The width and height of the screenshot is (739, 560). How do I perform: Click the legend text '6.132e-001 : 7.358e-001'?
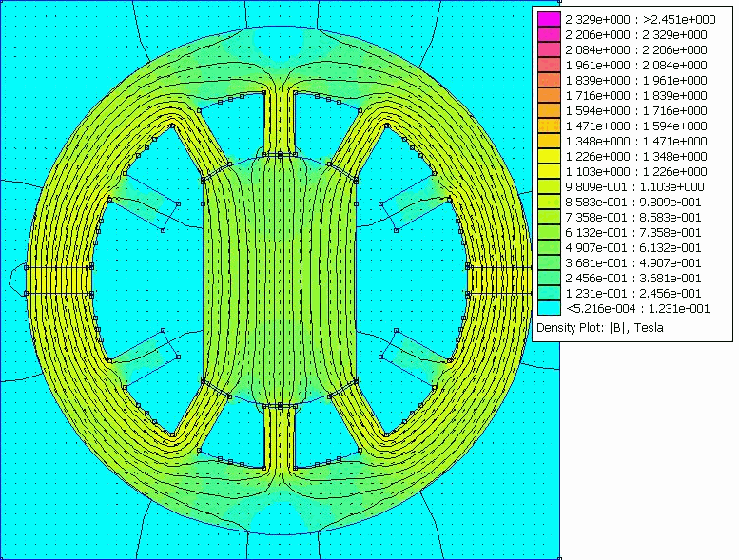point(633,233)
